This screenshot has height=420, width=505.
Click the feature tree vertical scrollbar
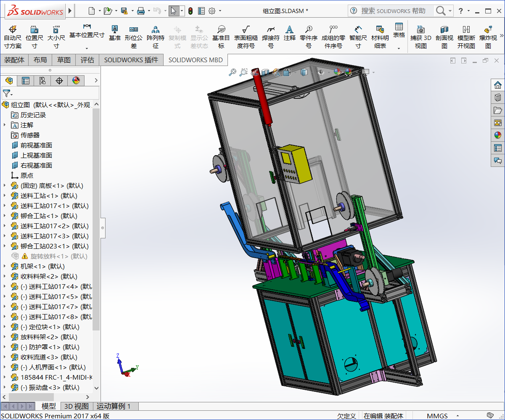tap(96, 219)
